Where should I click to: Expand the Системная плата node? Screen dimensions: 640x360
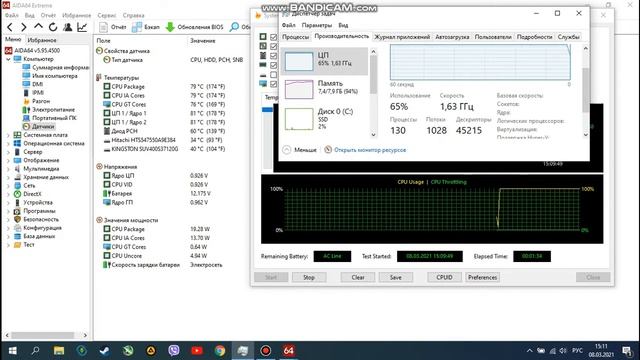[8, 135]
